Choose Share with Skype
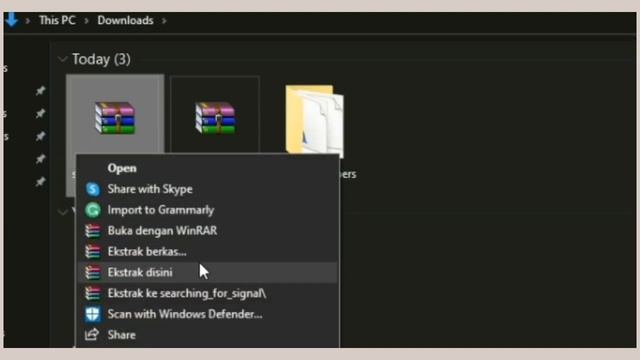This screenshot has width=640, height=360. point(207,189)
